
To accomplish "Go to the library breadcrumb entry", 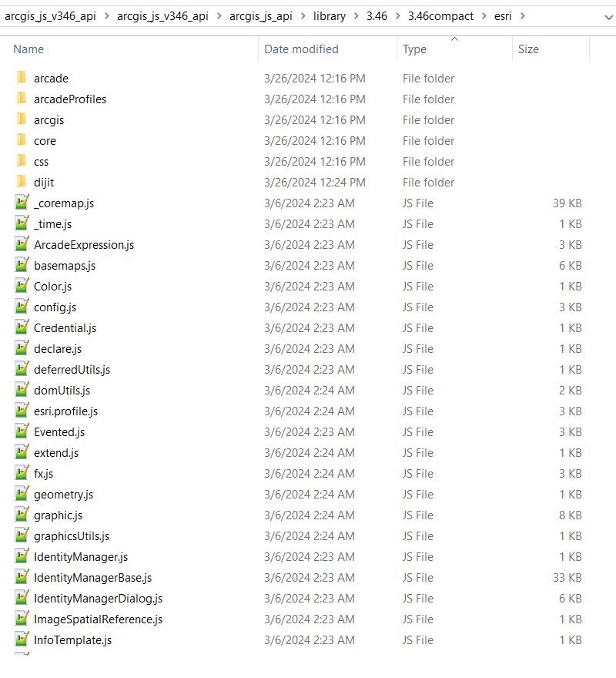I will [330, 15].
